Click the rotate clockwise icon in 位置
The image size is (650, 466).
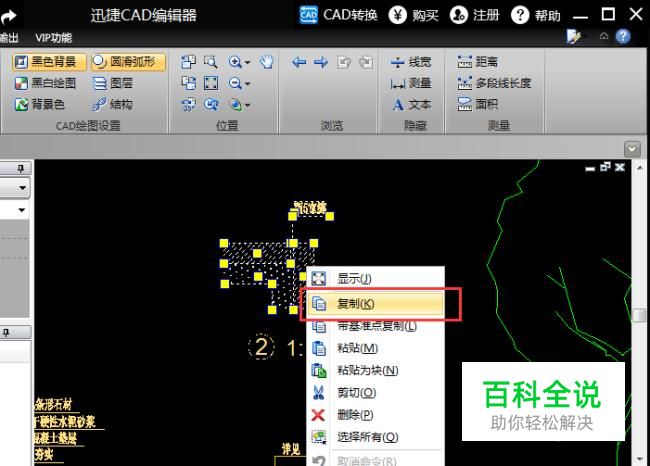pos(189,83)
